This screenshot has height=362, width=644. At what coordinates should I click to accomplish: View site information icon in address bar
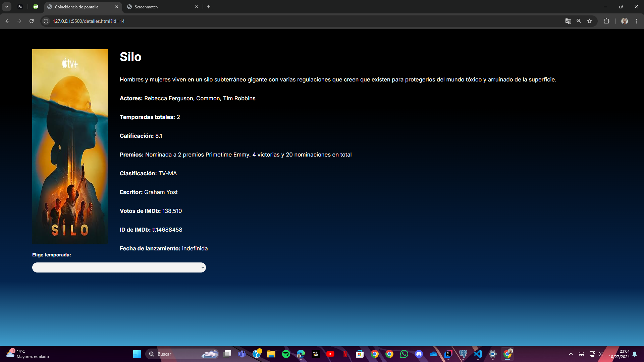pyautogui.click(x=46, y=21)
